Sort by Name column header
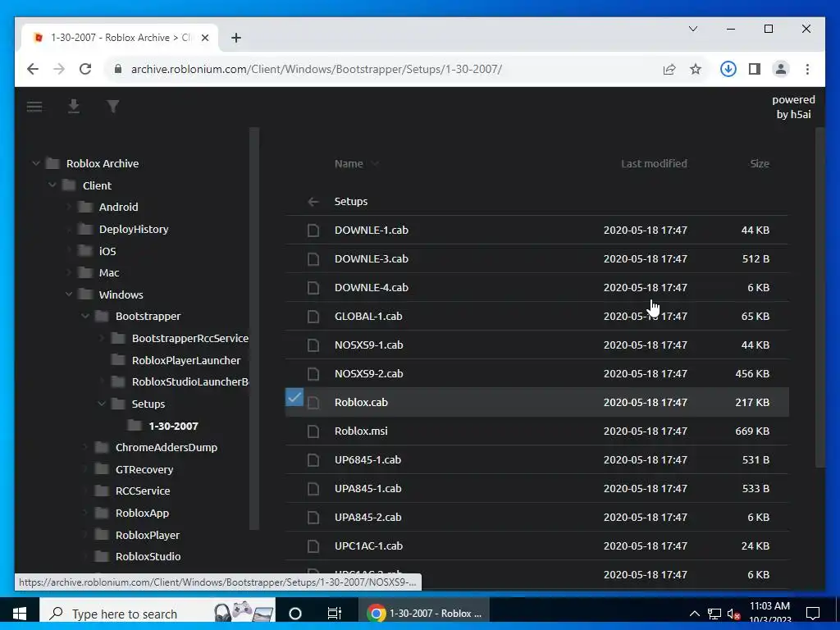The image size is (840, 630). coord(349,164)
